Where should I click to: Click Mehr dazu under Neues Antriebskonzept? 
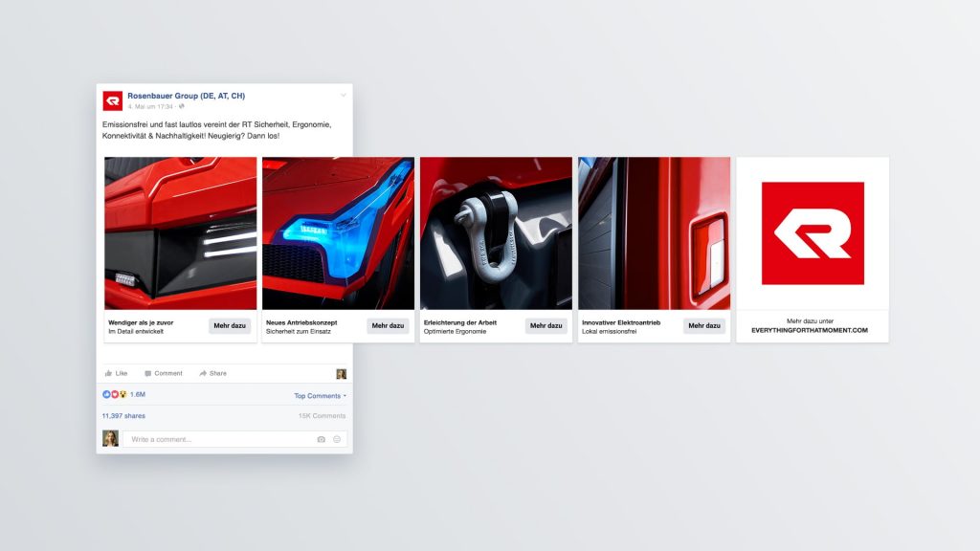point(388,325)
